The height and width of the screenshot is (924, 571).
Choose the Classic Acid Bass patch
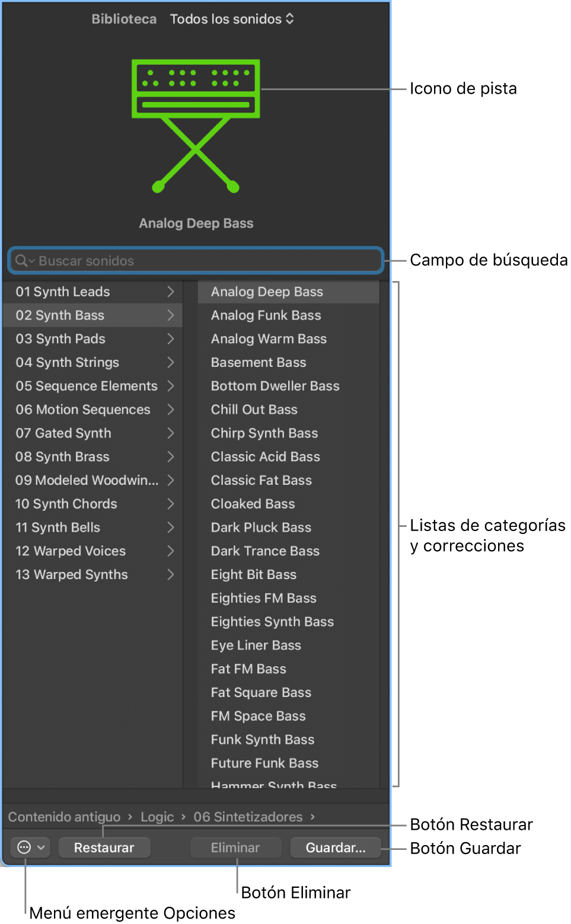coord(266,457)
